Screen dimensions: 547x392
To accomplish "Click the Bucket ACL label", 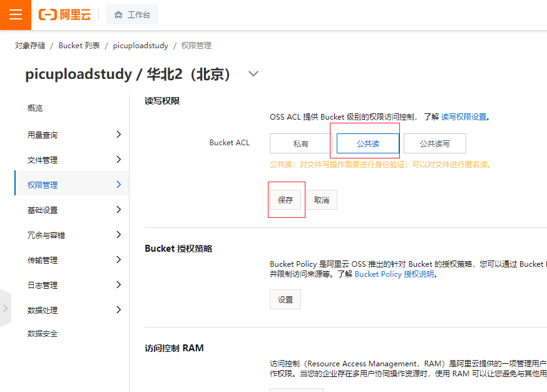I will click(230, 143).
